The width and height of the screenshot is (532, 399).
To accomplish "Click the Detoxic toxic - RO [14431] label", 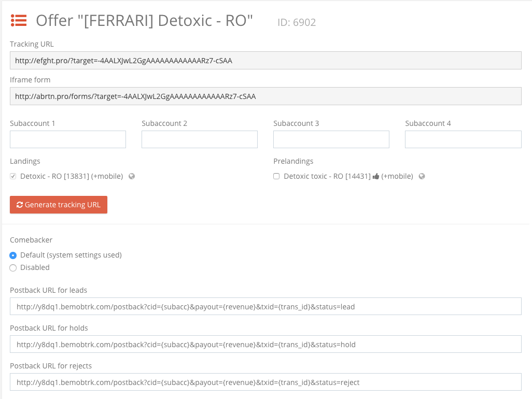I will (x=327, y=176).
